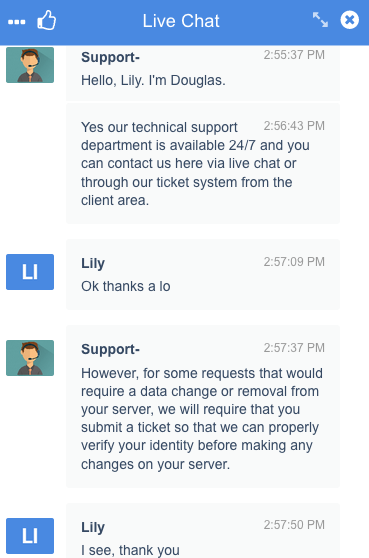Expand the chat window with arrows icon
This screenshot has width=369, height=558.
coord(320,20)
